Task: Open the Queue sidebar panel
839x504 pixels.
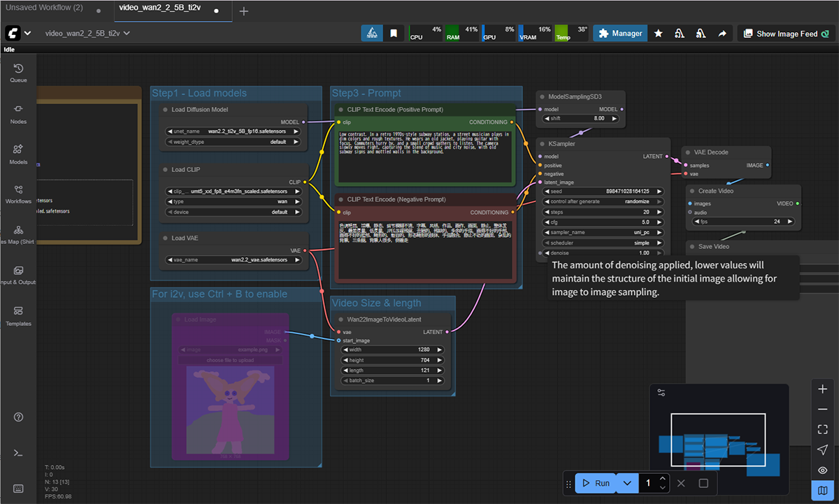Action: click(x=18, y=73)
